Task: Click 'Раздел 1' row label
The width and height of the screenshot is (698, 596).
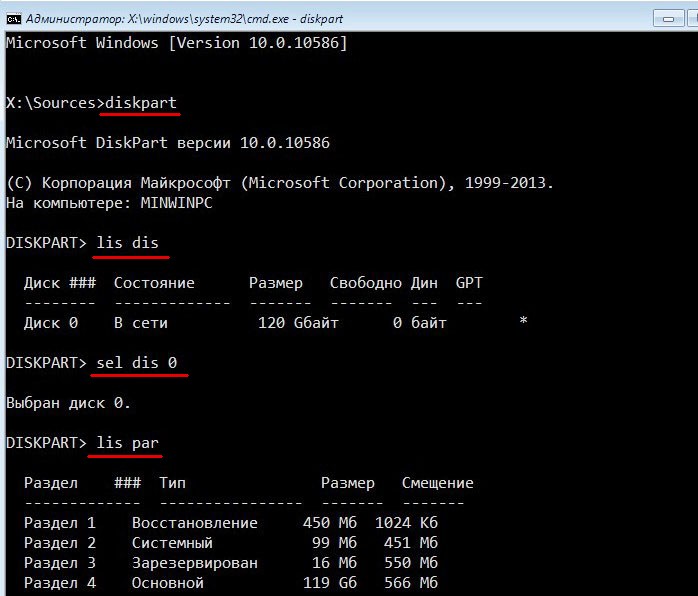Action: click(x=60, y=523)
